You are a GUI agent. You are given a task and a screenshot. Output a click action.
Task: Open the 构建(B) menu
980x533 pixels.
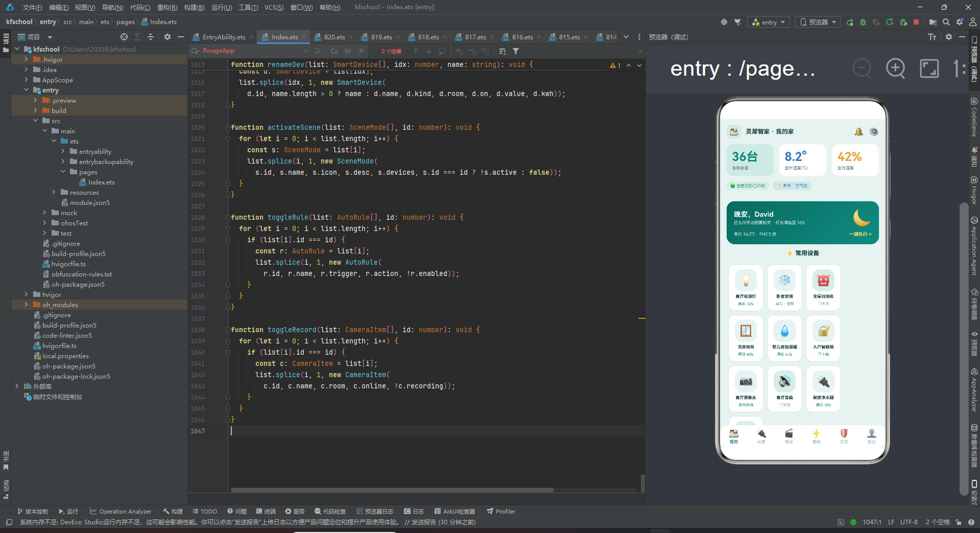194,7
